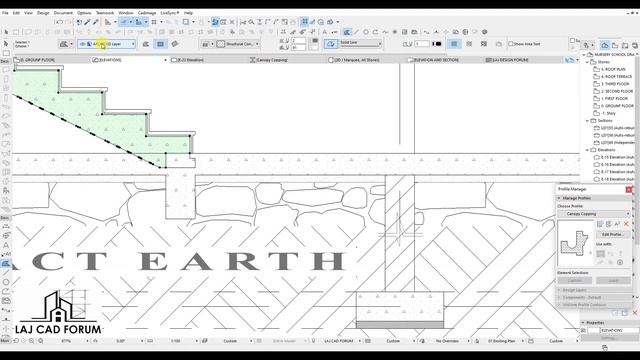Open the Design menu

(43, 13)
